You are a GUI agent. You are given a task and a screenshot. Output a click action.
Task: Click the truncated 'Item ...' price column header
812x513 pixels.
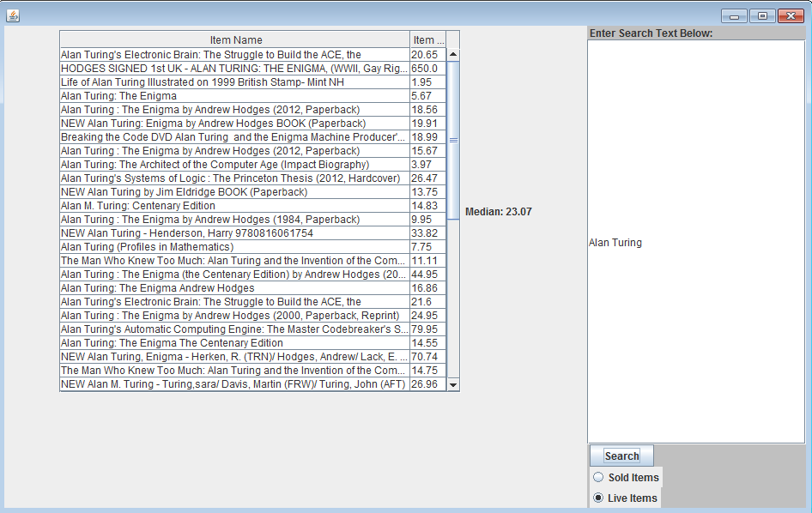click(x=427, y=39)
